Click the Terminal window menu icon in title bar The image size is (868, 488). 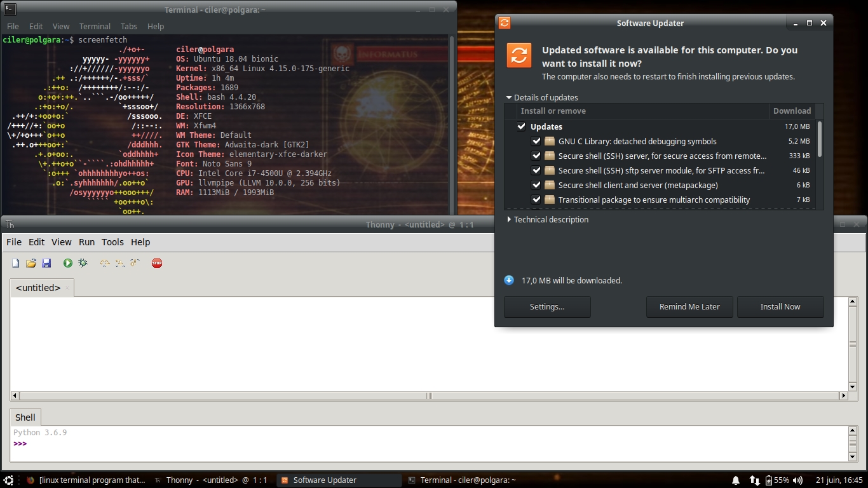(9, 10)
